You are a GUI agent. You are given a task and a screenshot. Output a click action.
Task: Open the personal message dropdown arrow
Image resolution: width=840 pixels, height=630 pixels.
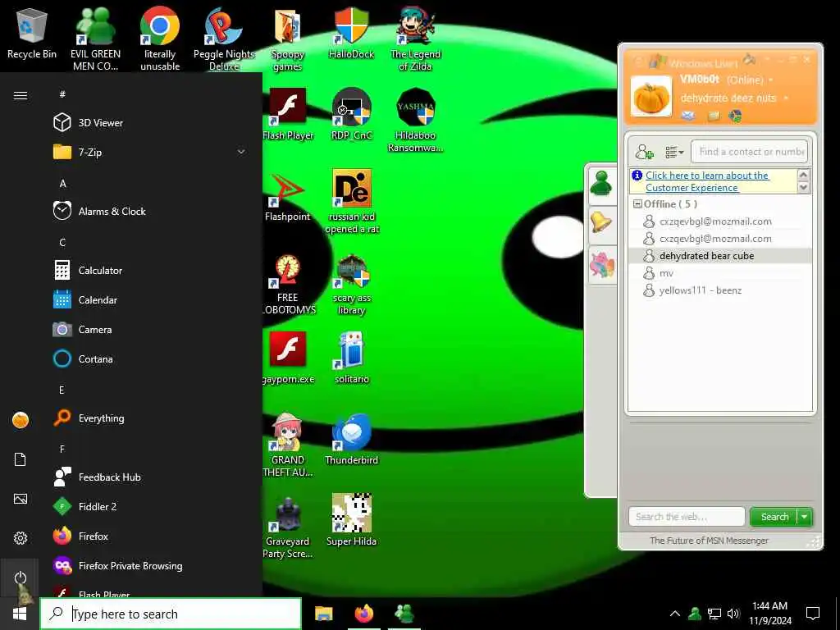click(x=786, y=98)
